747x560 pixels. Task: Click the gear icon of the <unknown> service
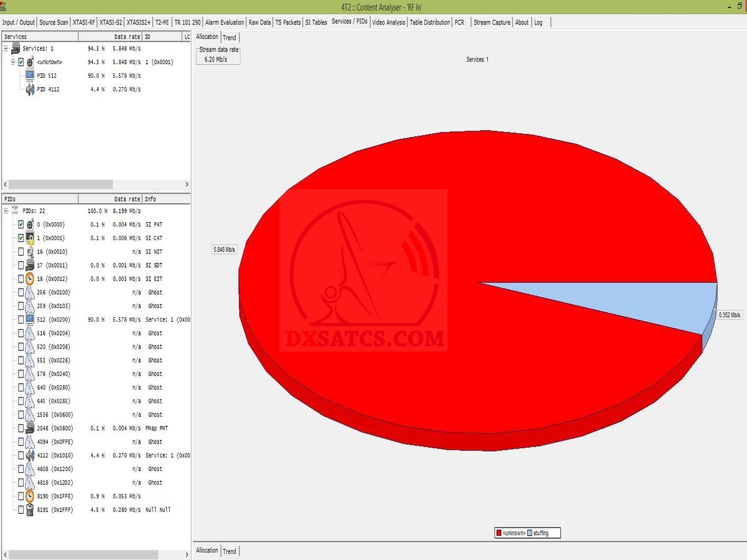click(29, 62)
